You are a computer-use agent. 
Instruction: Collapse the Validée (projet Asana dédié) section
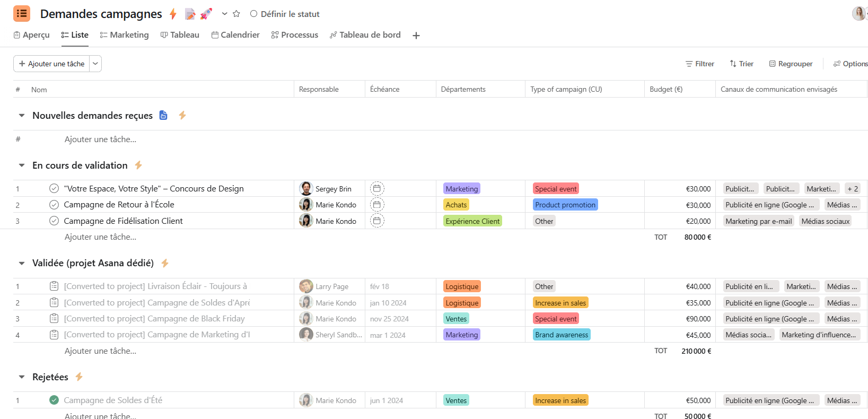pyautogui.click(x=22, y=263)
